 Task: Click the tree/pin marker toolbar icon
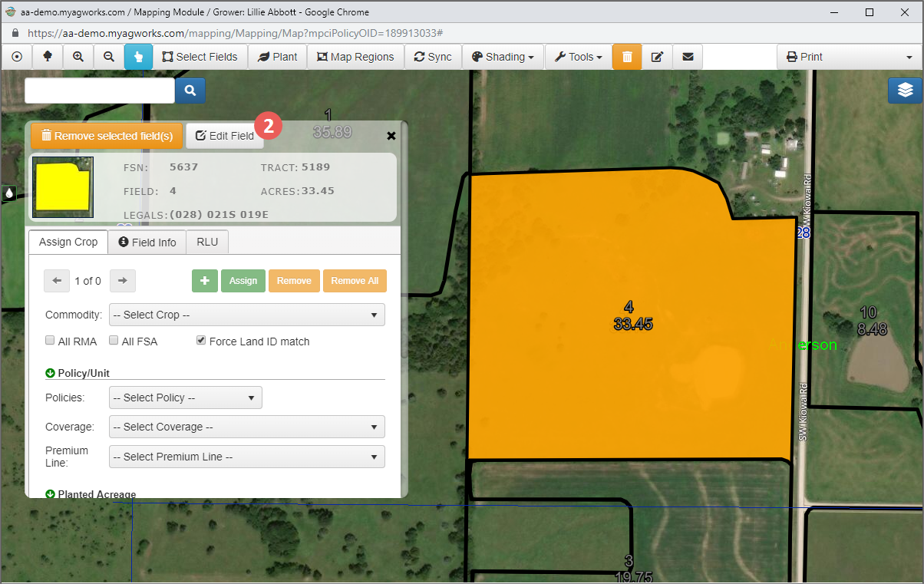click(48, 57)
